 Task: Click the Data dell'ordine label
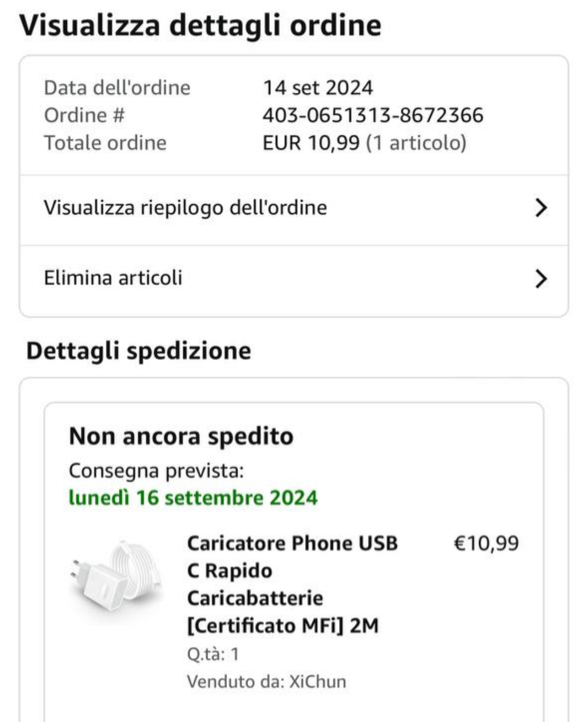point(117,88)
